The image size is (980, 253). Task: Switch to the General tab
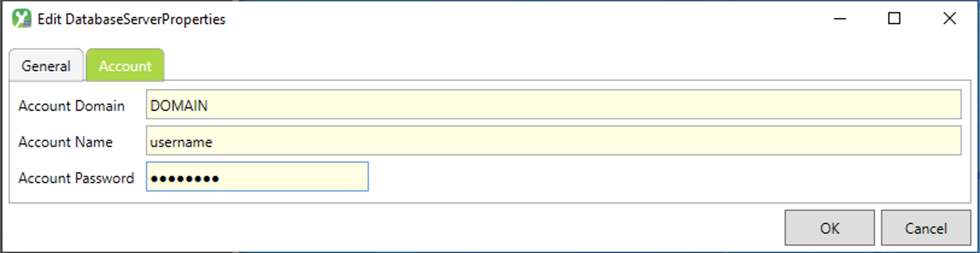[x=46, y=66]
